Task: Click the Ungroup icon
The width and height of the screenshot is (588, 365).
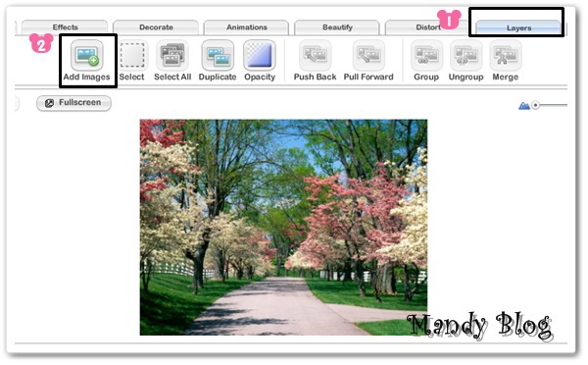Action: point(465,55)
